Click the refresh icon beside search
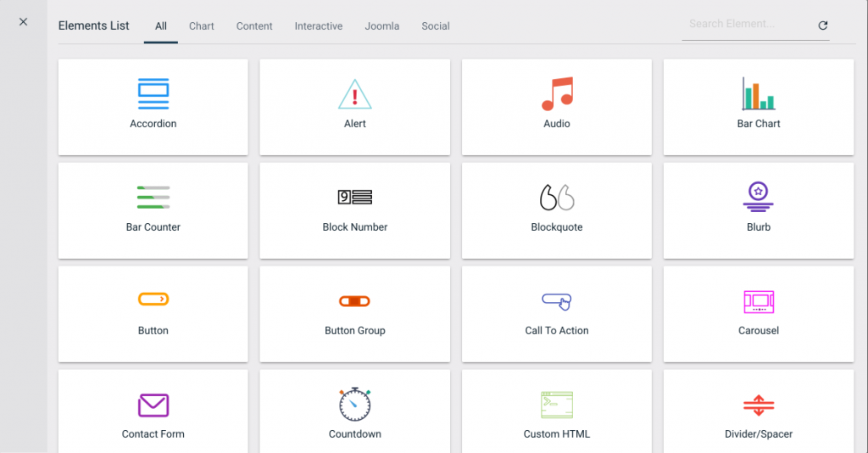Viewport: 868px width, 453px height. (822, 25)
